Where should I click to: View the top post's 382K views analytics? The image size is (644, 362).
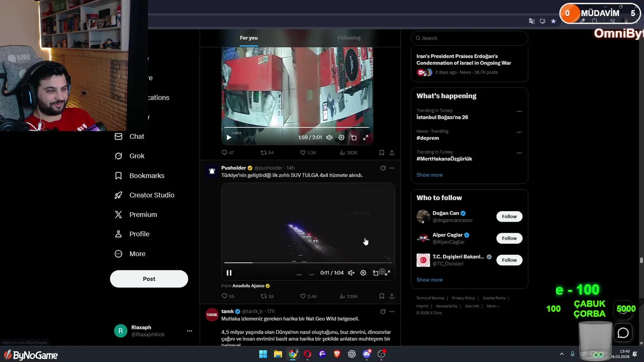pos(348,152)
